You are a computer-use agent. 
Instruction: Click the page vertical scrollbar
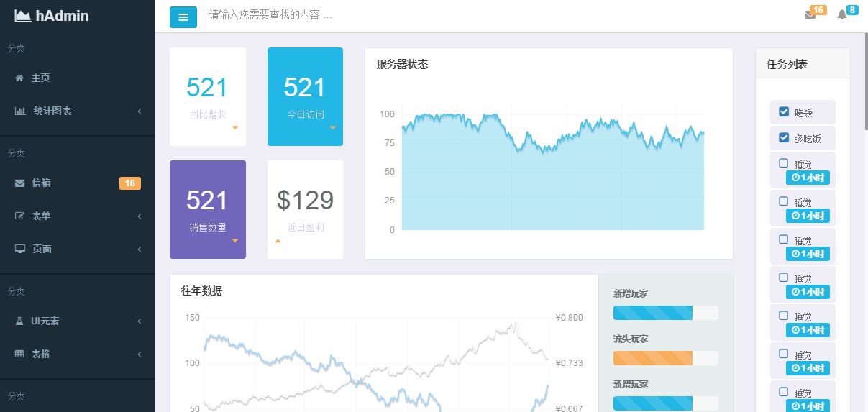[865, 81]
